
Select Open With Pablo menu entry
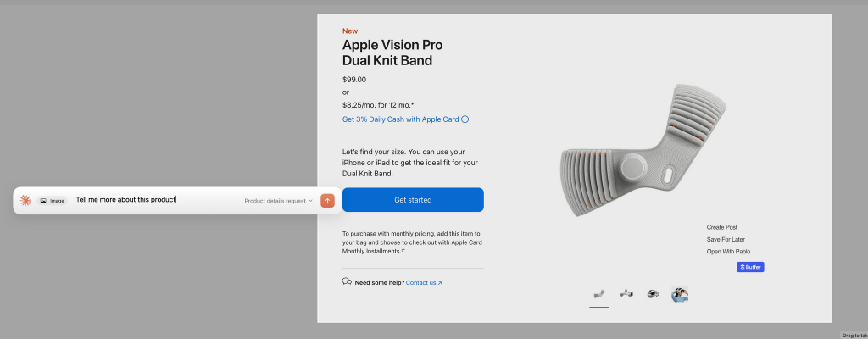coord(728,252)
